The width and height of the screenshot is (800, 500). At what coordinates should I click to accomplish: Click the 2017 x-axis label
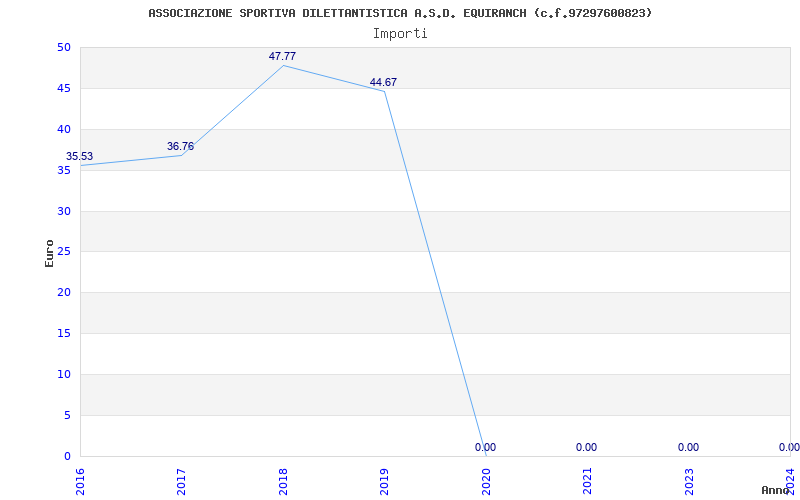(182, 481)
